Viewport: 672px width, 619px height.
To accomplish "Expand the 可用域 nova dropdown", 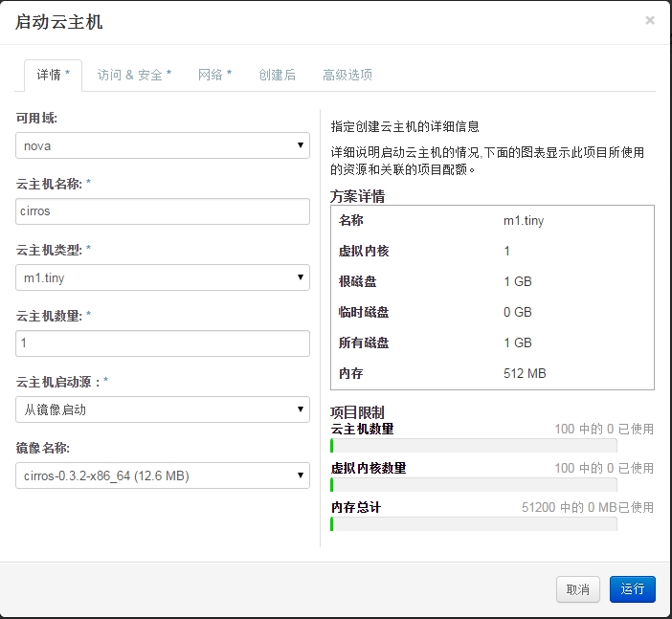I will click(163, 145).
